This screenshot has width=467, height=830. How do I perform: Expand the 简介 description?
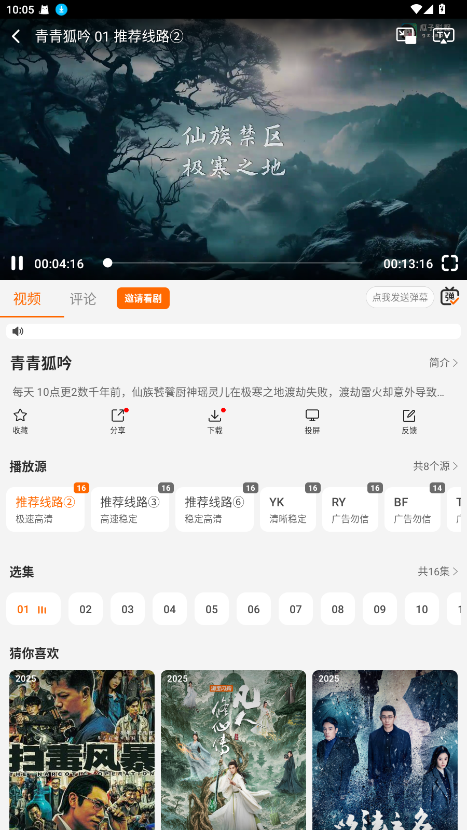443,363
